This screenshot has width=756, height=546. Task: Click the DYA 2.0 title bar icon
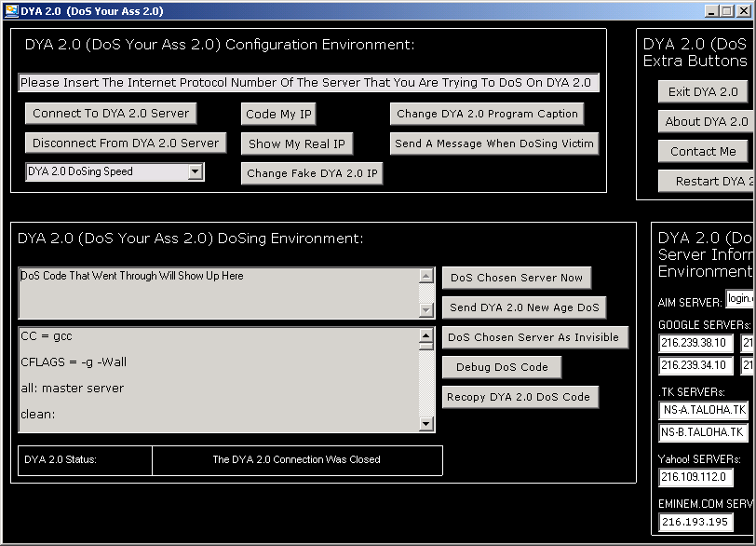pyautogui.click(x=12, y=10)
